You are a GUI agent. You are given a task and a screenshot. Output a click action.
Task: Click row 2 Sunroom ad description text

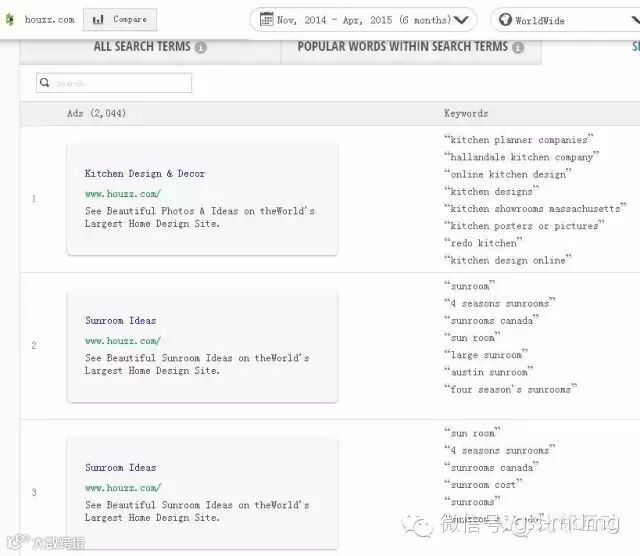point(197,364)
